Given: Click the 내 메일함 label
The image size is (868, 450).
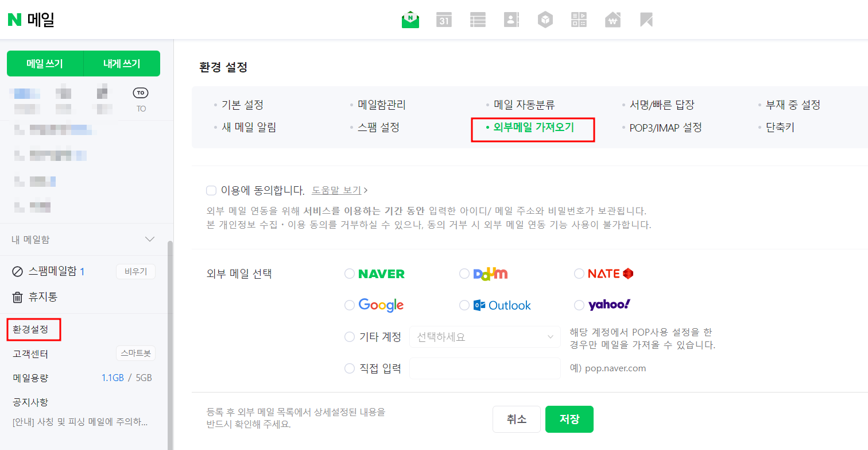Looking at the screenshot, I should pyautogui.click(x=31, y=239).
